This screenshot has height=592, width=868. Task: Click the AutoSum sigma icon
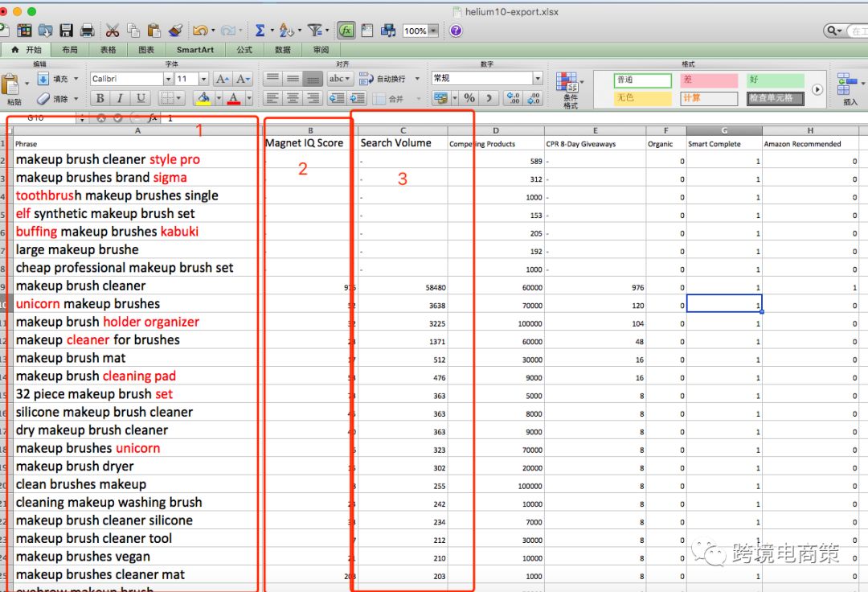click(260, 31)
